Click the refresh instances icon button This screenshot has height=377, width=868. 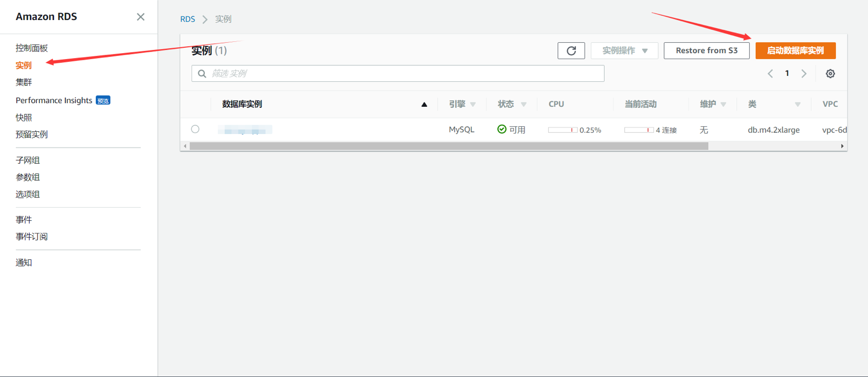[571, 50]
